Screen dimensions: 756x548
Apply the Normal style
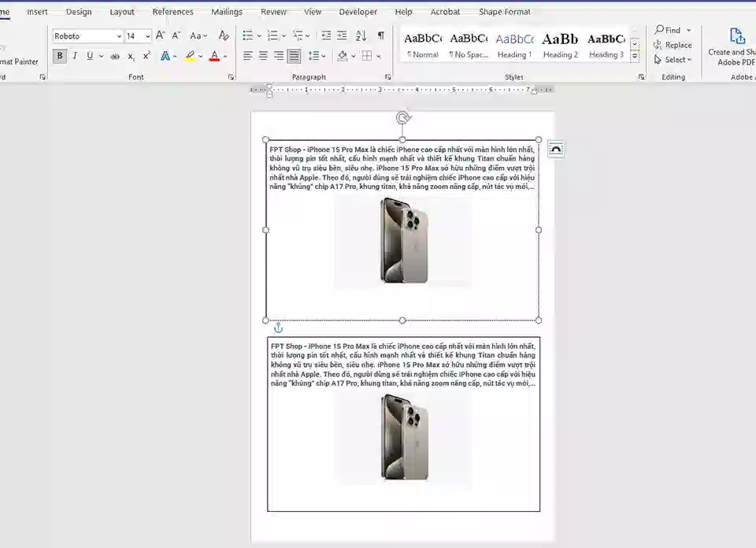pyautogui.click(x=423, y=46)
